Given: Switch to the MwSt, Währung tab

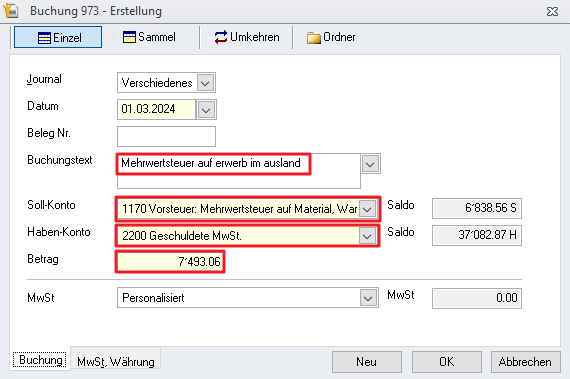Looking at the screenshot, I should (116, 362).
